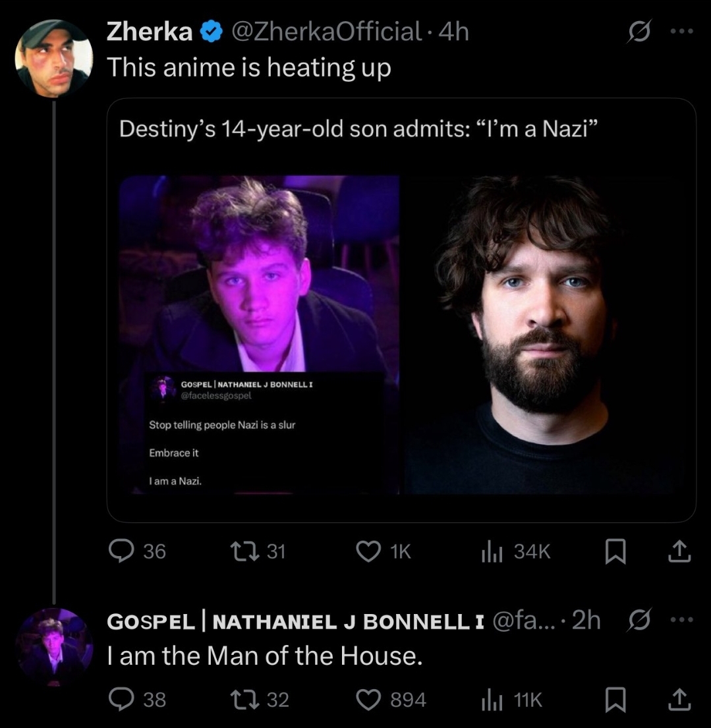View analytics showing 11K on reply
Image resolution: width=711 pixels, height=728 pixels.
pos(489,699)
